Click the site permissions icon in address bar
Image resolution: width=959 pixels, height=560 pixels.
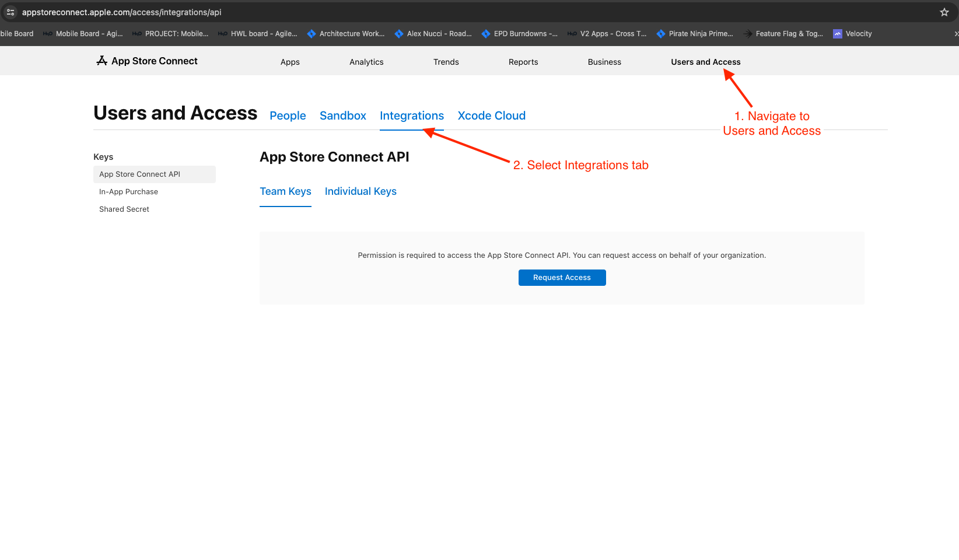point(10,12)
